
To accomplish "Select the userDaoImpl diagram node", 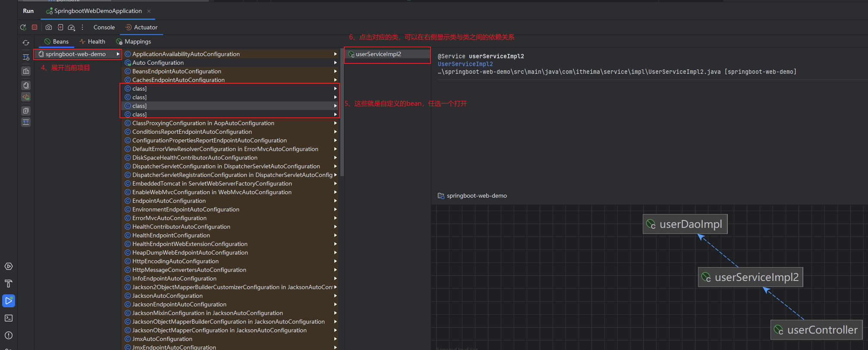I will (685, 224).
